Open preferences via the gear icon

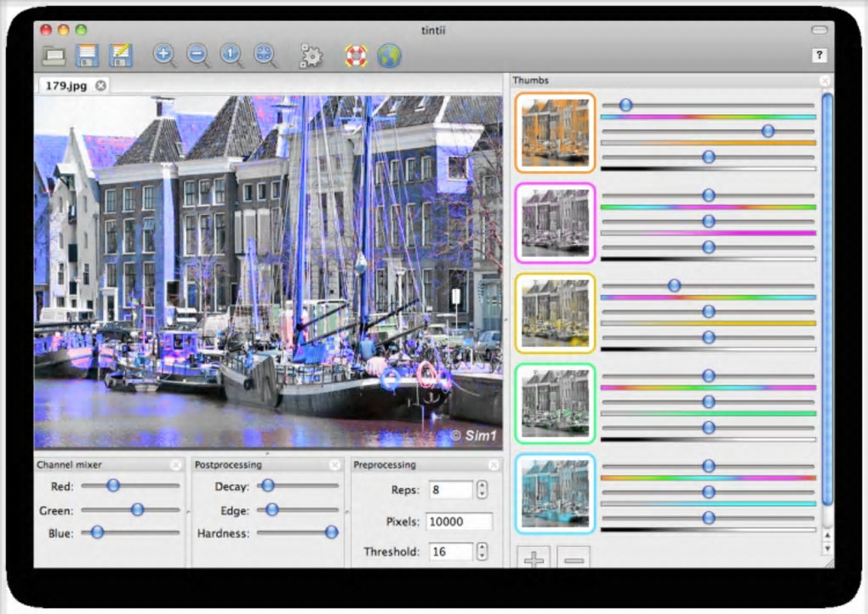(x=311, y=56)
